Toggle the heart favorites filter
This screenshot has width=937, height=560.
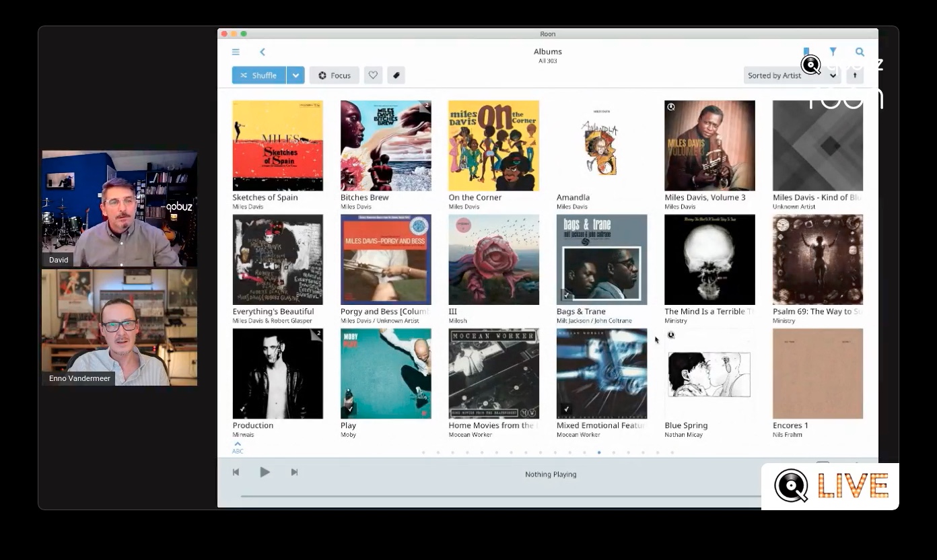coord(373,75)
